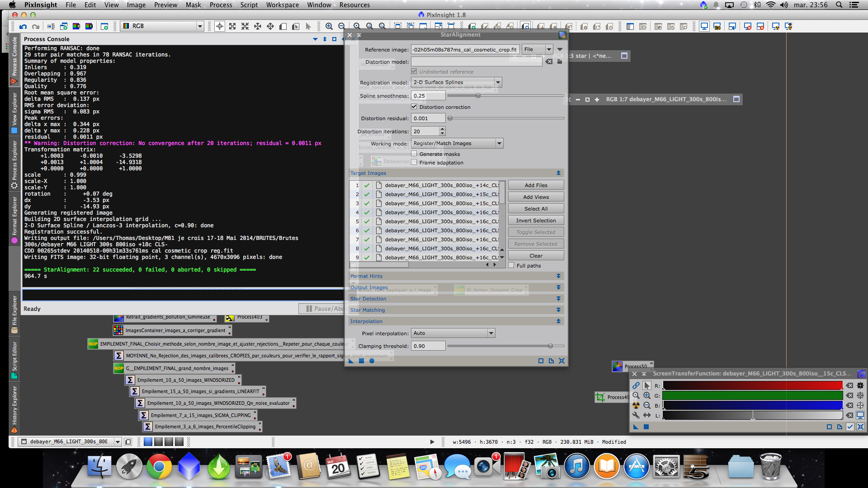Click the Spline smoothness slider
Viewport: 868px width, 488px height.
point(478,96)
